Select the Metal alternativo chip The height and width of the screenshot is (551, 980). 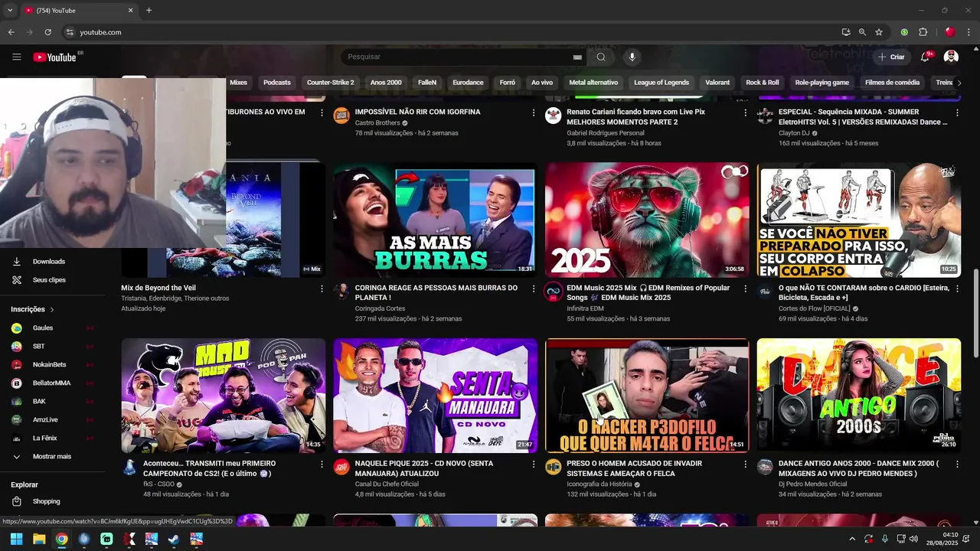(x=593, y=83)
